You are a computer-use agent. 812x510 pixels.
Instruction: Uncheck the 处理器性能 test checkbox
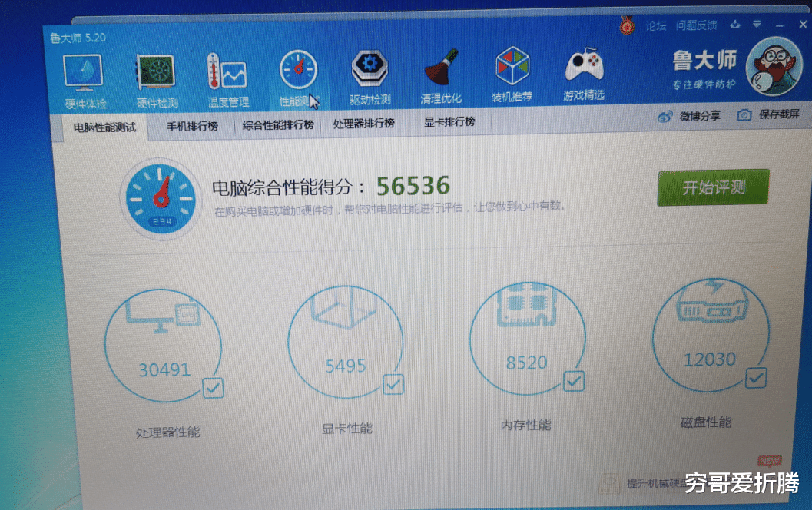point(214,388)
